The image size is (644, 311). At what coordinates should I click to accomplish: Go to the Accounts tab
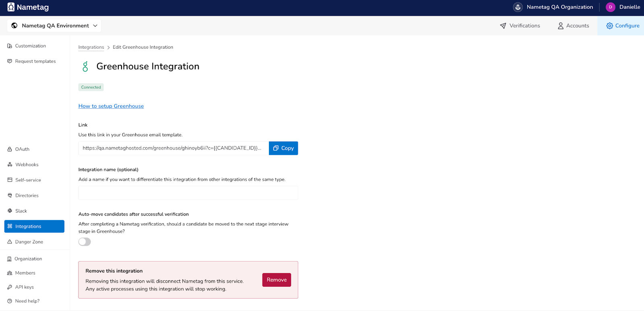click(x=573, y=26)
